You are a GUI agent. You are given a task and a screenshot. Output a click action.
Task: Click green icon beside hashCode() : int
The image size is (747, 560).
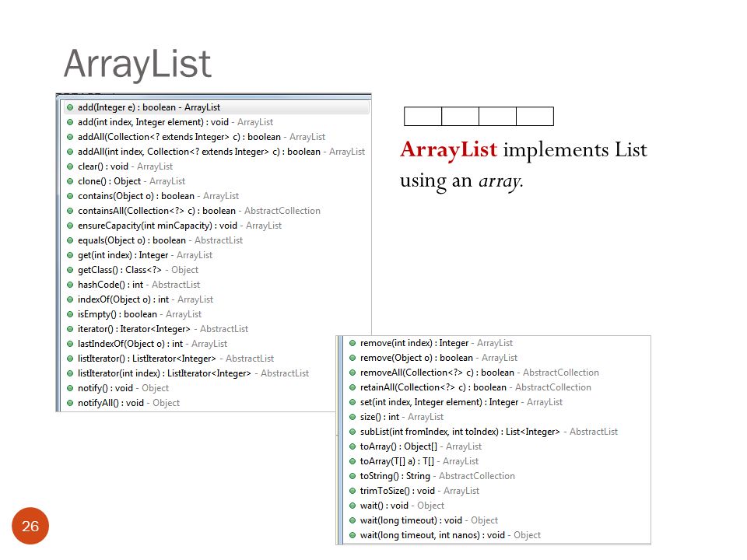[x=69, y=285]
